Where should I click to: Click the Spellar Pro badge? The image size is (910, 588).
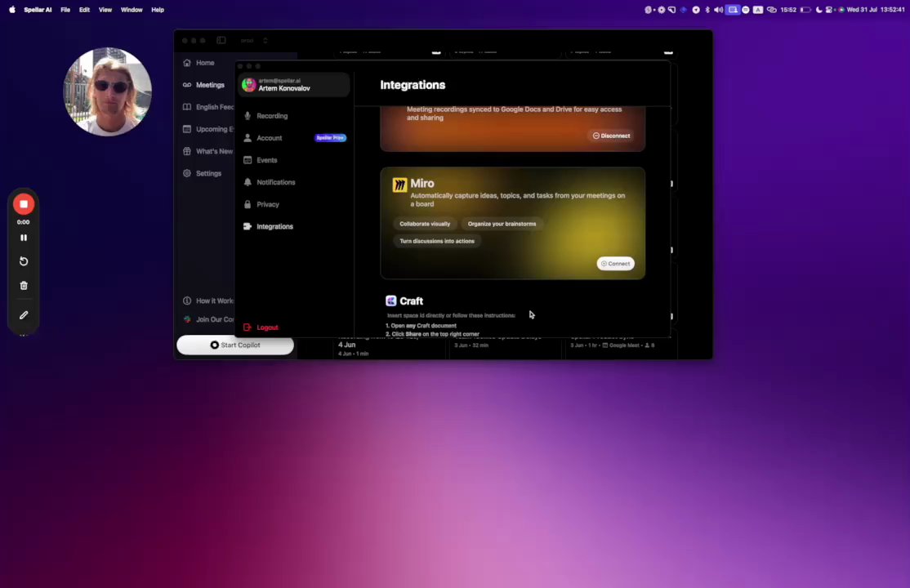(x=330, y=138)
